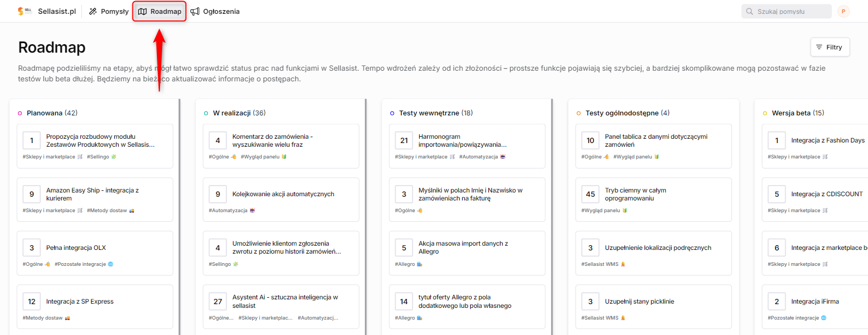
Task: Open the Pełna integracja OLX card
Action: [x=95, y=253]
